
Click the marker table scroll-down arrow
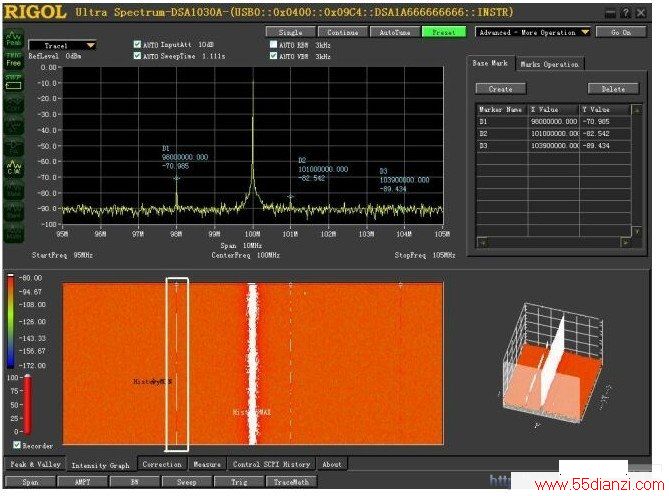click(636, 232)
